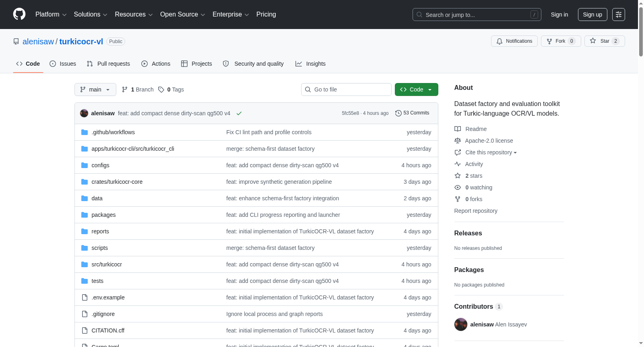Click file icon next to .env.example
Screen dimensions: 644x347
[x=85, y=297]
